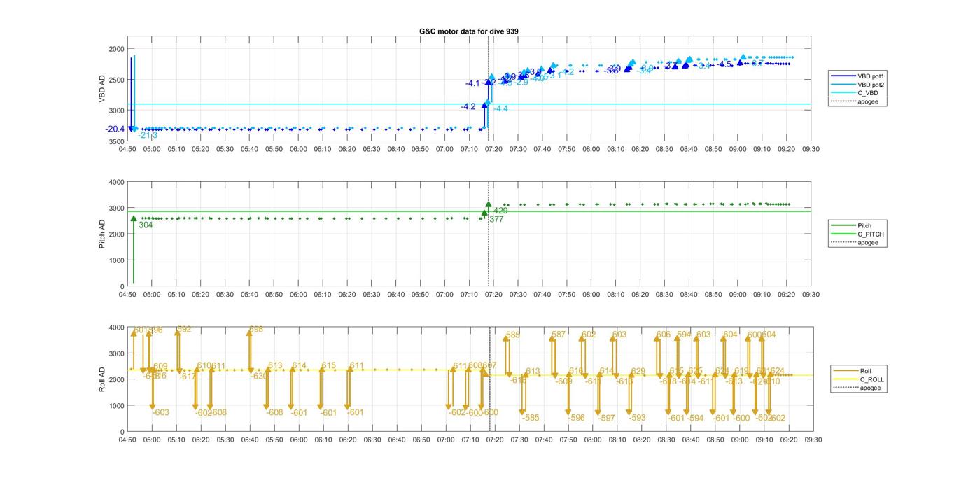Screen dimensions: 980x485
Task: Click "4000" tick on Pitch y-axis
Action: point(116,183)
